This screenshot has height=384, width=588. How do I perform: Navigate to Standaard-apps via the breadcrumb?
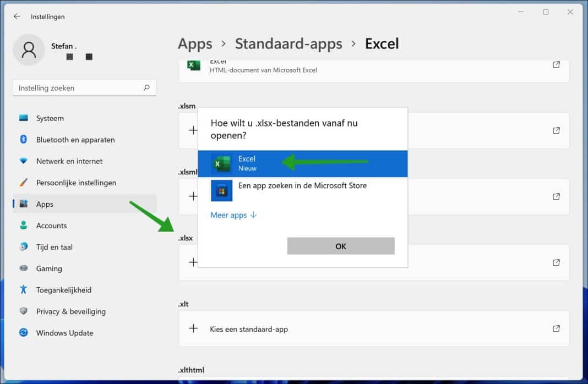[288, 43]
